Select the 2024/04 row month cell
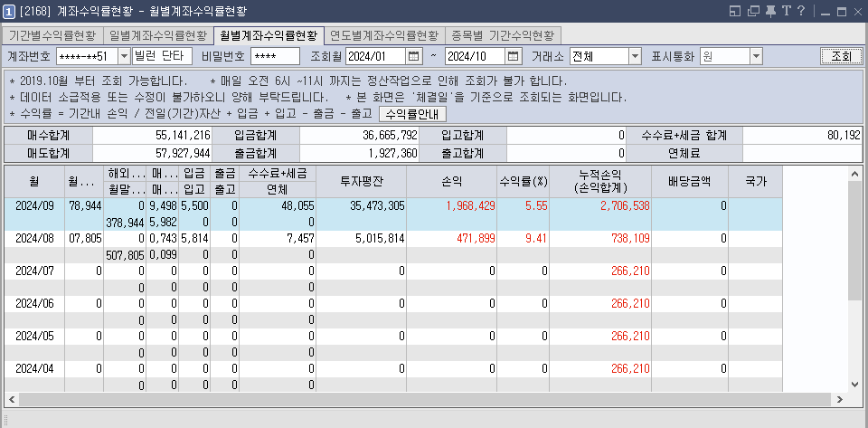The height and width of the screenshot is (428, 868). pyautogui.click(x=34, y=369)
